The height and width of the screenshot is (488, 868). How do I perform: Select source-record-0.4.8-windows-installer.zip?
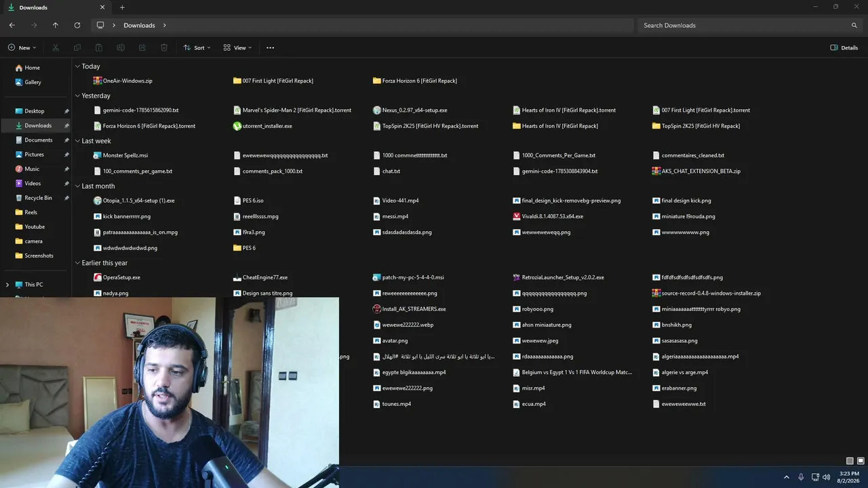[x=707, y=293]
